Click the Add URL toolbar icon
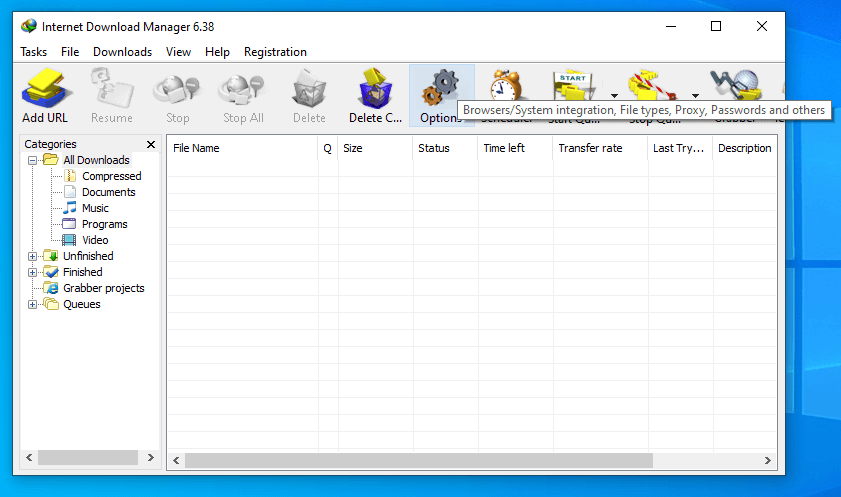 tap(45, 88)
